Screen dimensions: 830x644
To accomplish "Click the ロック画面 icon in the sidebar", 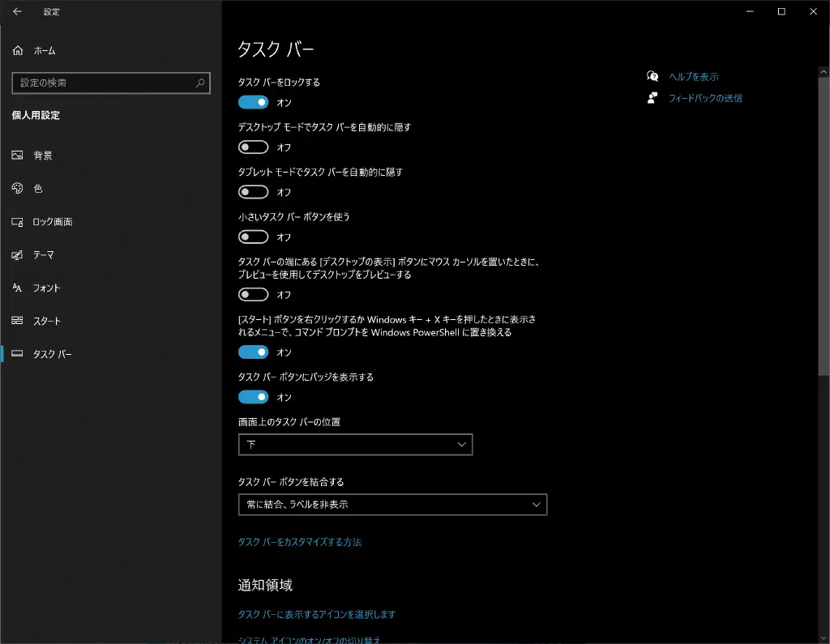I will click(x=18, y=222).
